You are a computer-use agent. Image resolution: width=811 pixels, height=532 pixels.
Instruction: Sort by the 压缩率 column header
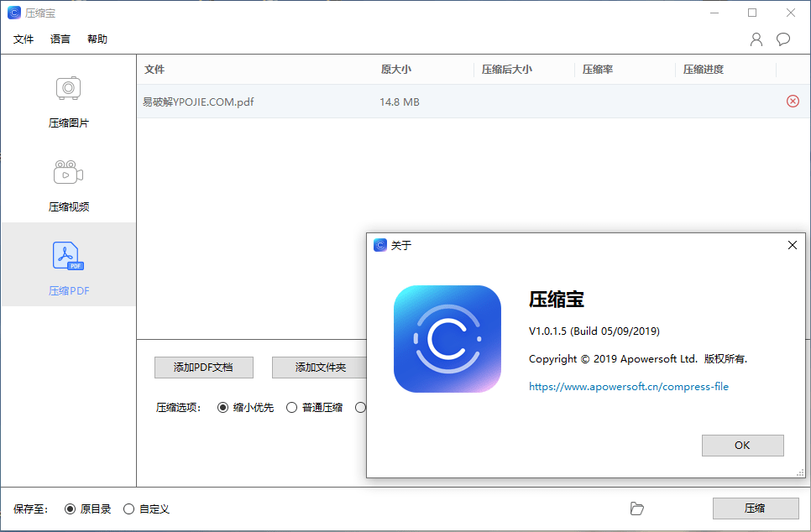pos(598,70)
